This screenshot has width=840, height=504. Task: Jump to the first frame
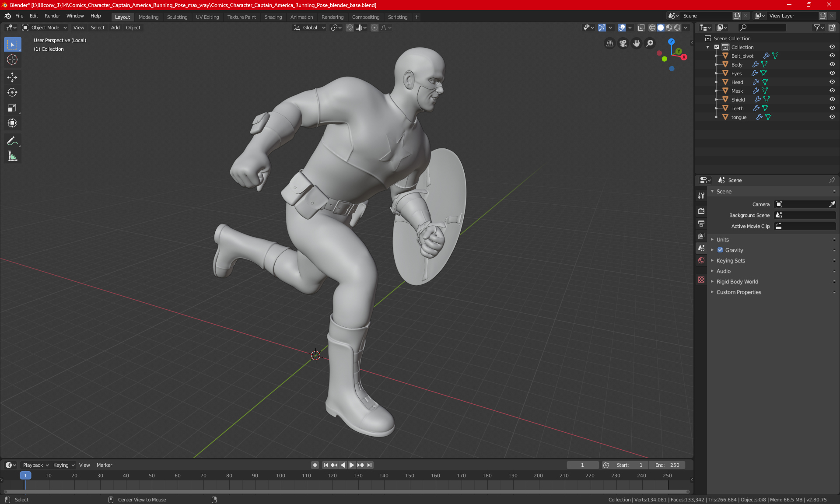(325, 465)
